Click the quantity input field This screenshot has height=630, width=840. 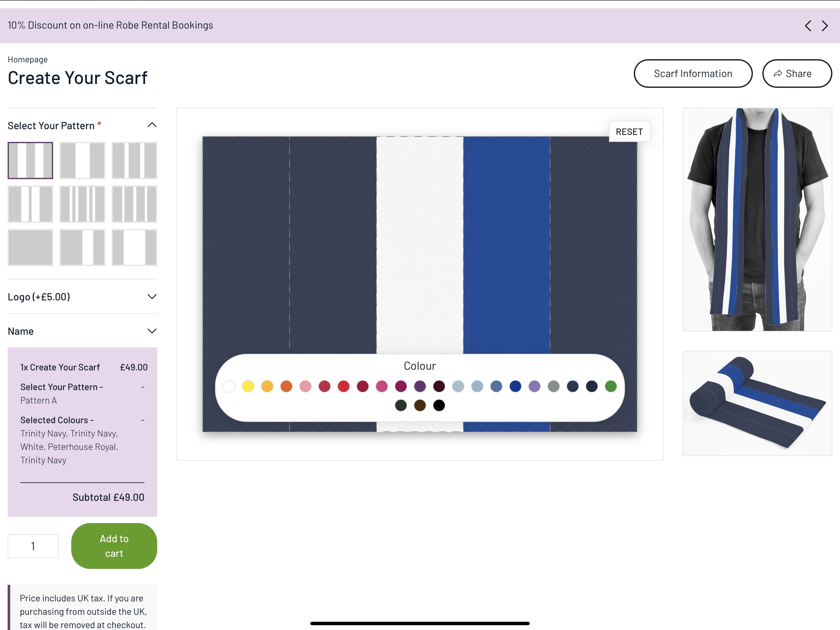[x=33, y=546]
